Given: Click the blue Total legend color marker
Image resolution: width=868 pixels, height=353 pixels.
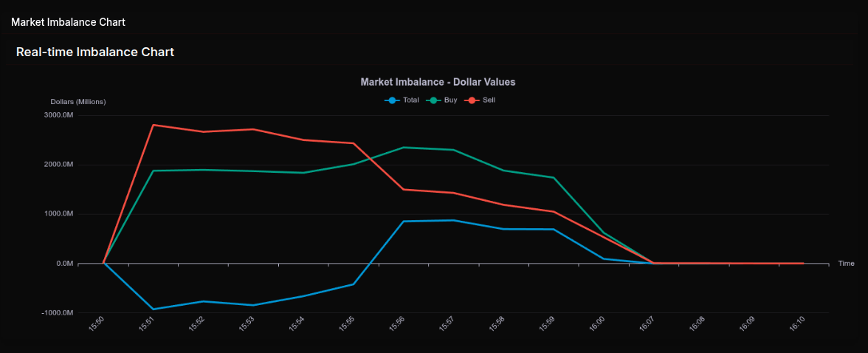Looking at the screenshot, I should pos(392,100).
